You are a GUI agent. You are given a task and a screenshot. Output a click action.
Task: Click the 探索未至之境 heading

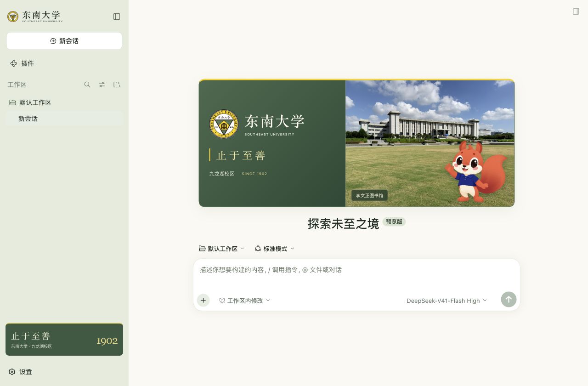point(343,224)
